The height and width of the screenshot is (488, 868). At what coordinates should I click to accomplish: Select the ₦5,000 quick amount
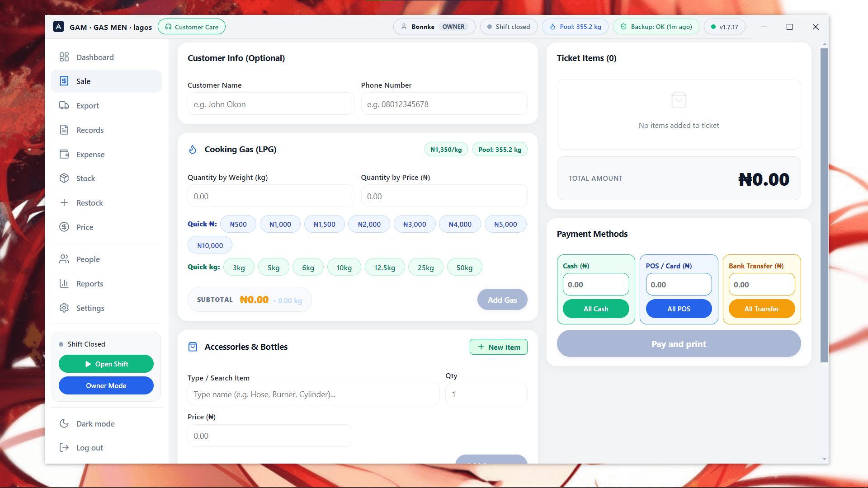pyautogui.click(x=505, y=224)
